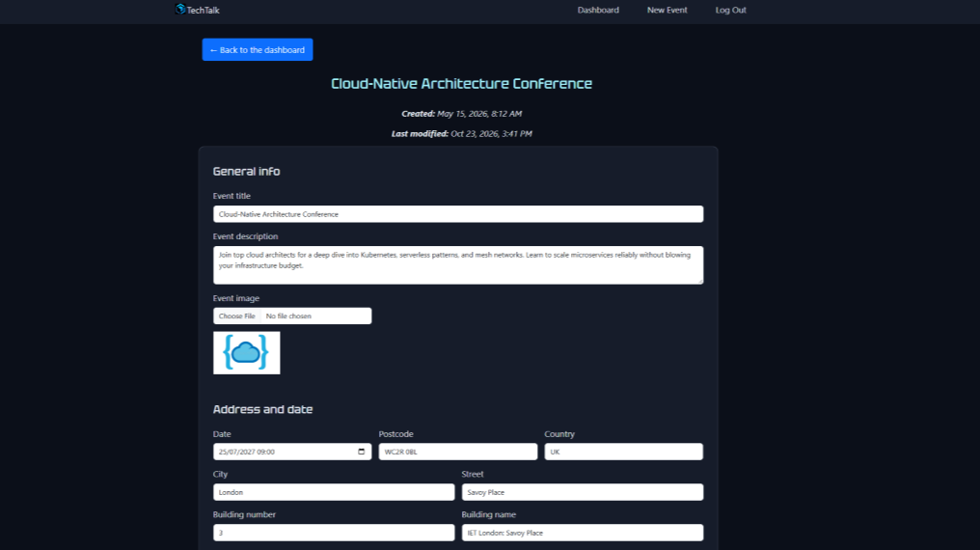Click the Choose File button
This screenshot has width=980, height=550.
point(237,316)
